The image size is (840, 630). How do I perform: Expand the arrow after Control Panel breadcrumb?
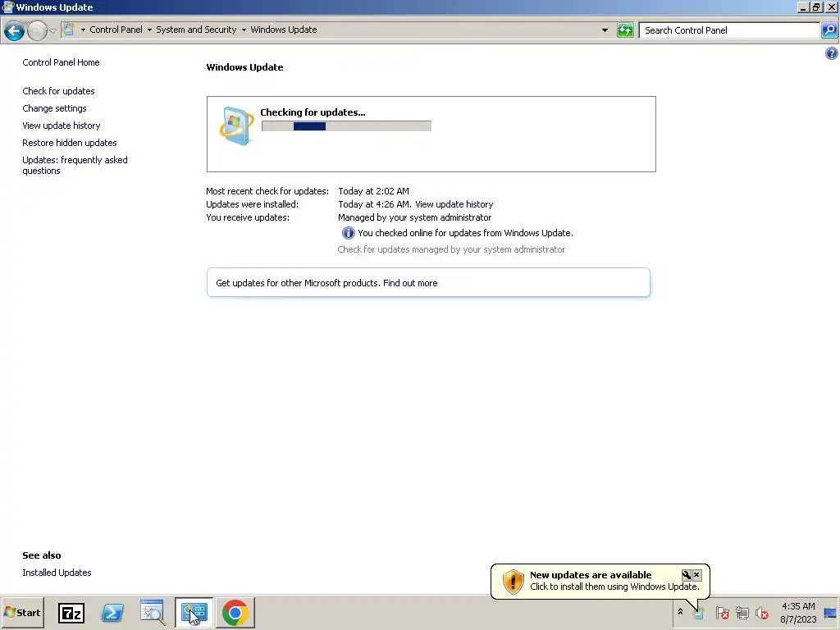pos(149,30)
